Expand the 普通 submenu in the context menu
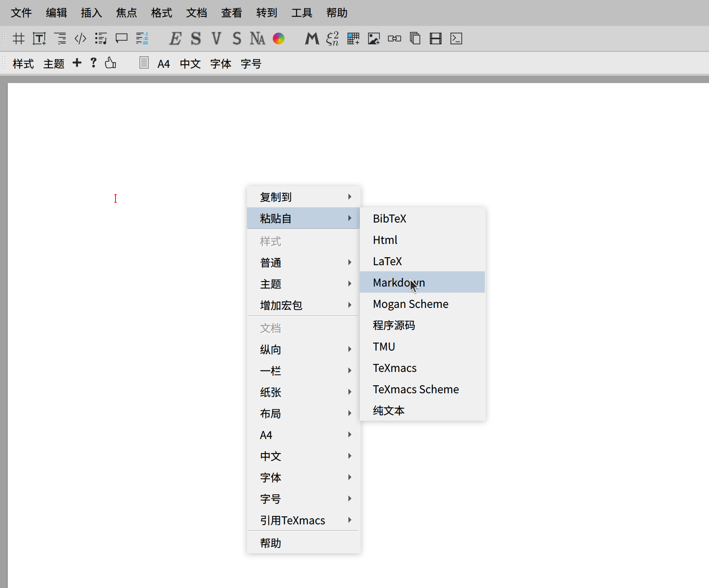This screenshot has height=588, width=709. tap(303, 263)
